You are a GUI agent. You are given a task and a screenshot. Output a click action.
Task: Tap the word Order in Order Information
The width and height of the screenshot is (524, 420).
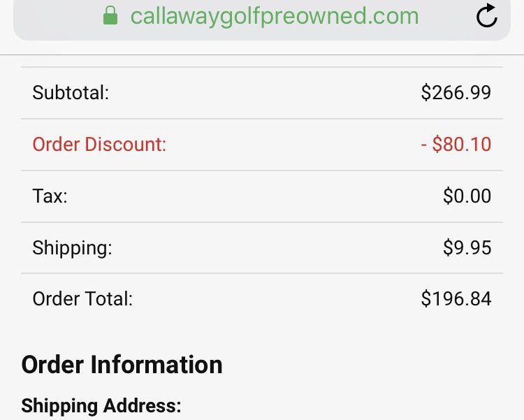click(51, 364)
